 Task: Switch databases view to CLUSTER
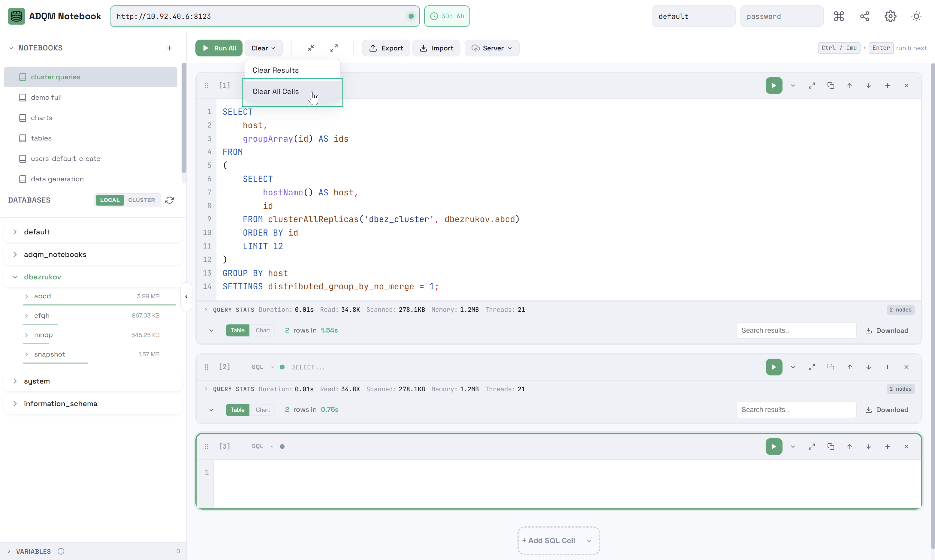click(x=141, y=200)
